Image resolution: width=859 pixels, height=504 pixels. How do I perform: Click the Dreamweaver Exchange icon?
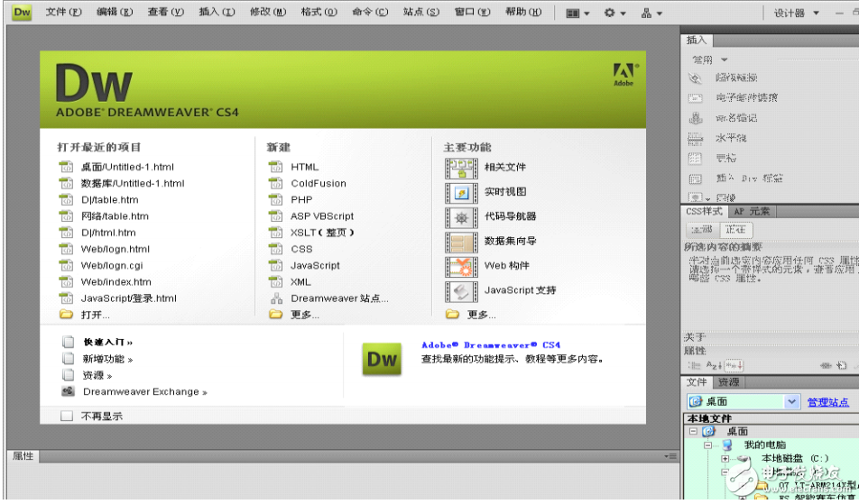[x=68, y=392]
